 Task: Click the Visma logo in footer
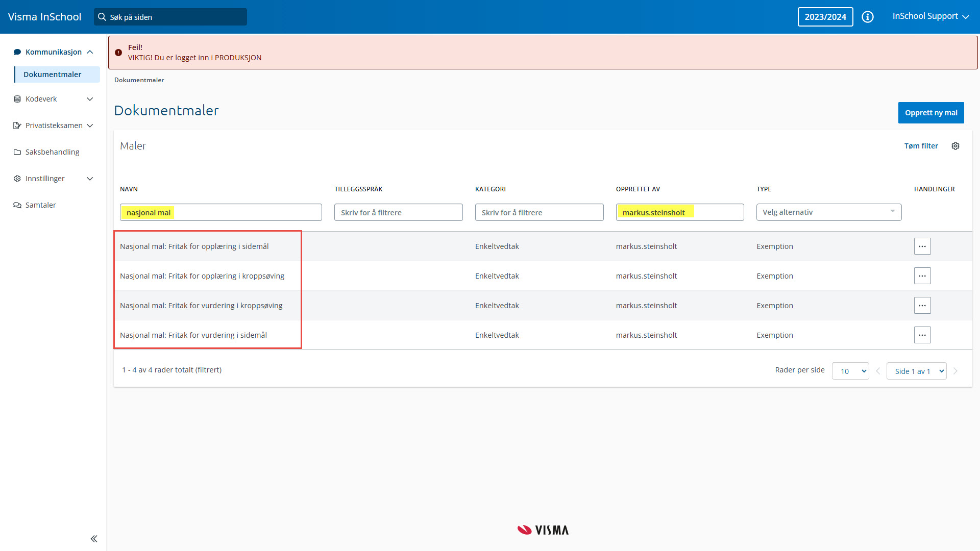(x=543, y=530)
